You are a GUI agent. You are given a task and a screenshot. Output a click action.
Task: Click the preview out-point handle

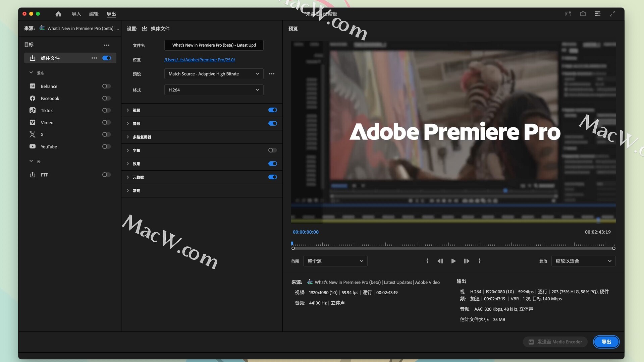613,248
